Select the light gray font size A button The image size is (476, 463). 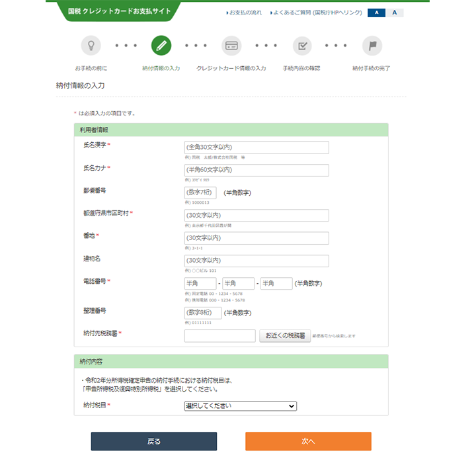[x=394, y=13]
